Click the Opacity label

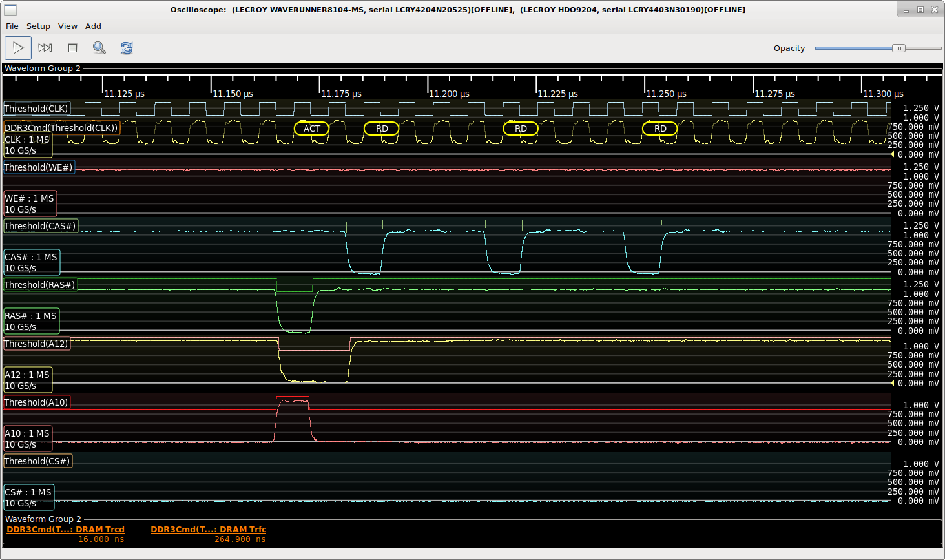789,48
